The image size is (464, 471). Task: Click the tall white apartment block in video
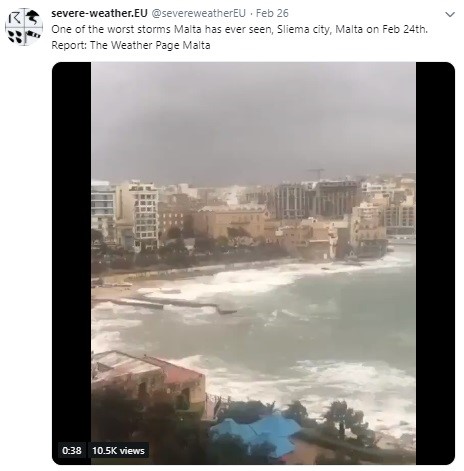(137, 216)
